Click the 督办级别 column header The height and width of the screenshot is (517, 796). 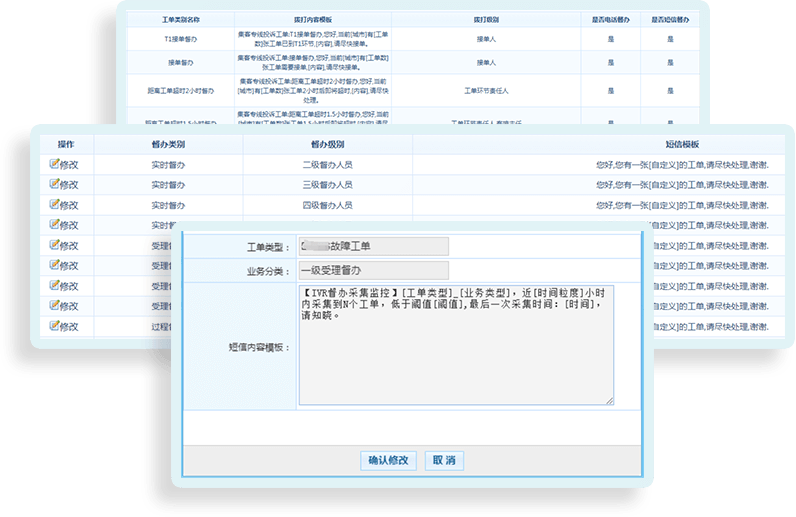pyautogui.click(x=327, y=144)
